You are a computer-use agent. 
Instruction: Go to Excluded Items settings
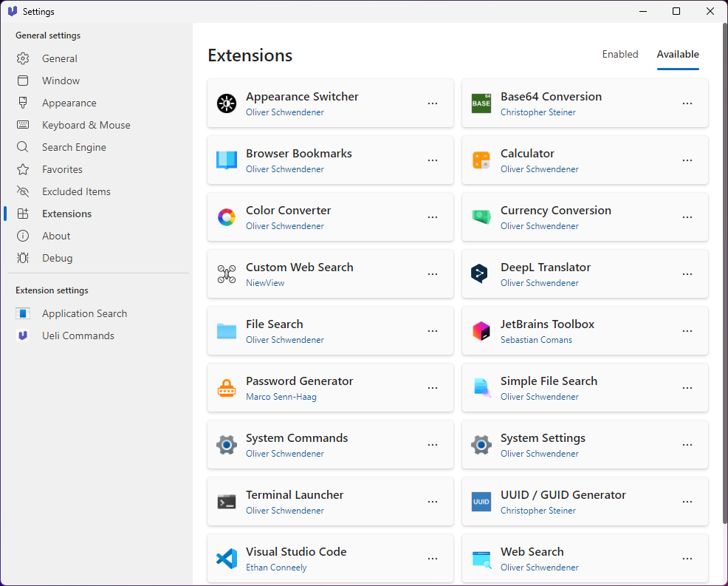[x=76, y=191]
